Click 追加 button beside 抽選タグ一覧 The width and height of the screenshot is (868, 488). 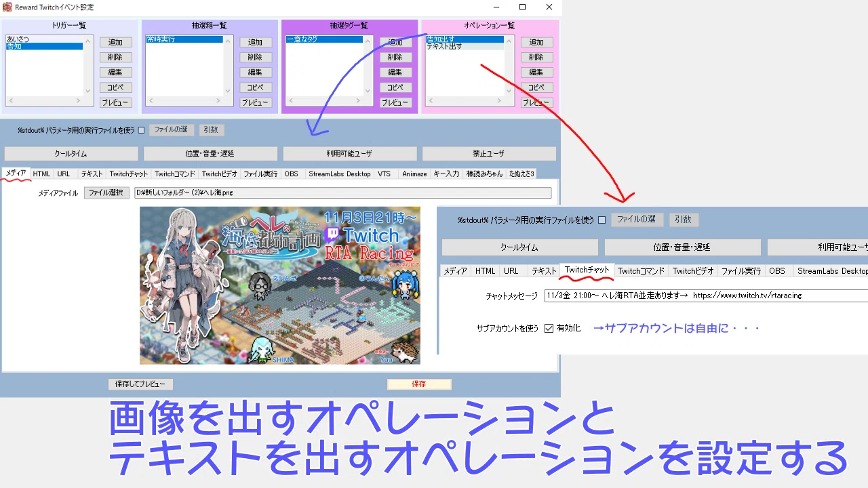(395, 42)
